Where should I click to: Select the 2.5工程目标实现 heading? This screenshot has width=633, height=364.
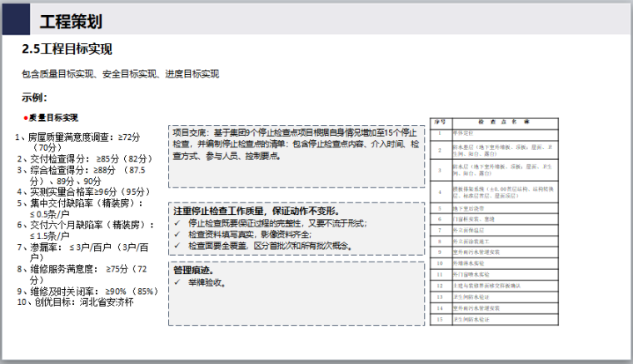(67, 50)
